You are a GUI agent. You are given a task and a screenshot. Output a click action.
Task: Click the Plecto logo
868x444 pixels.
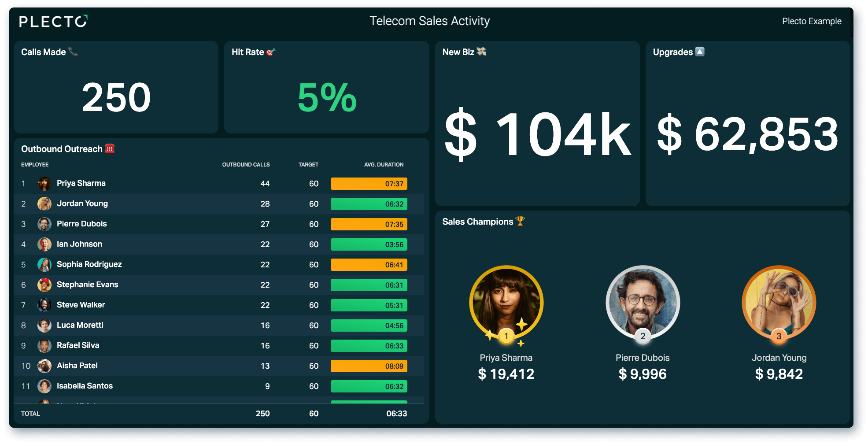(x=53, y=21)
